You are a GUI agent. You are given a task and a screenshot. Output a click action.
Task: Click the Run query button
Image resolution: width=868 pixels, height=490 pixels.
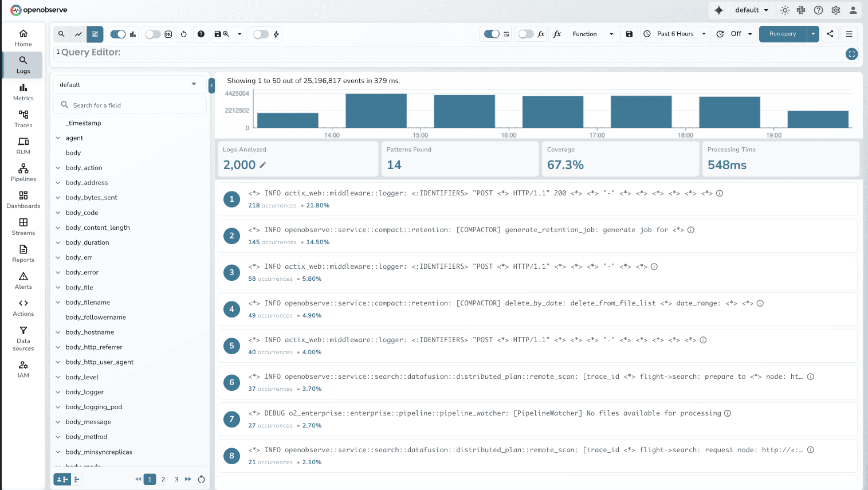click(783, 34)
